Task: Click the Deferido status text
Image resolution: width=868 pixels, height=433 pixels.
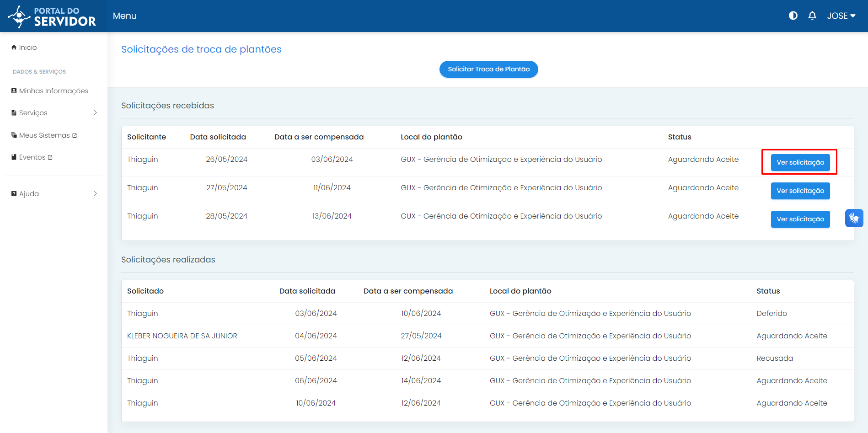Action: tap(772, 313)
